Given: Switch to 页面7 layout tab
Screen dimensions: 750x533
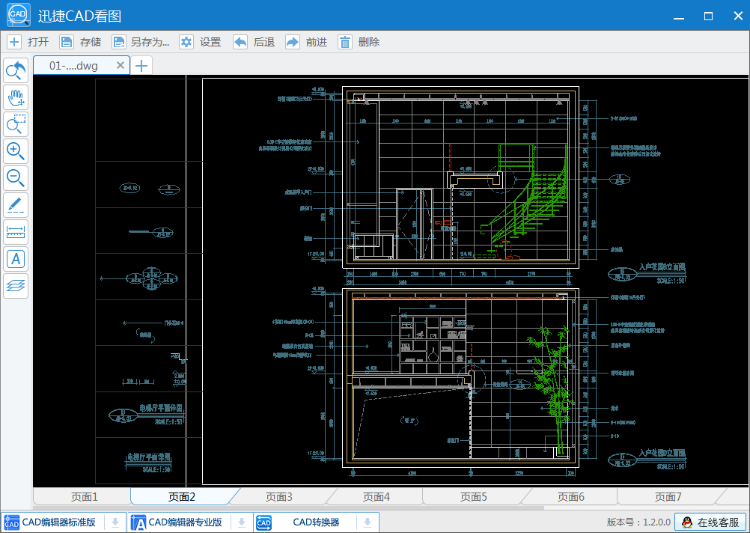Looking at the screenshot, I should point(668,497).
